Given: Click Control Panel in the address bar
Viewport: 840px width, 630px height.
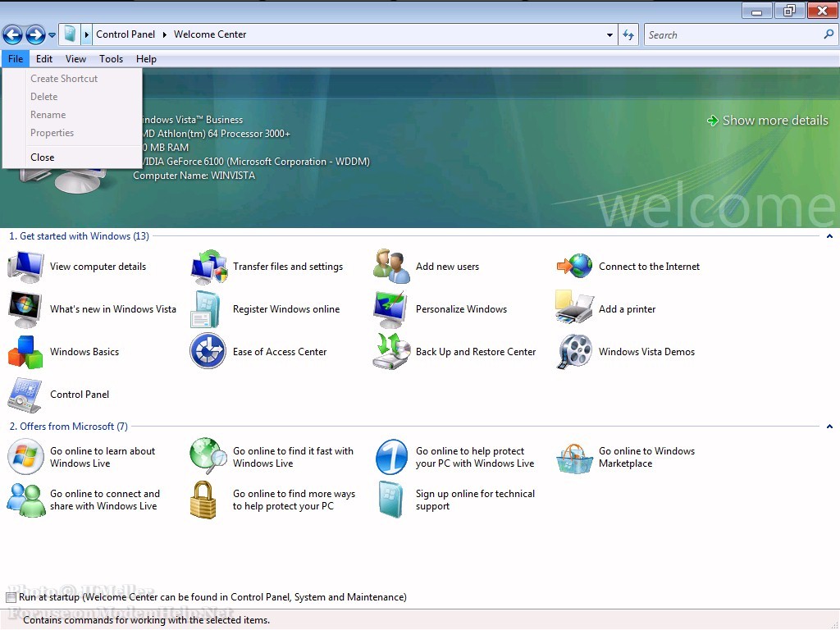Looking at the screenshot, I should coord(126,34).
